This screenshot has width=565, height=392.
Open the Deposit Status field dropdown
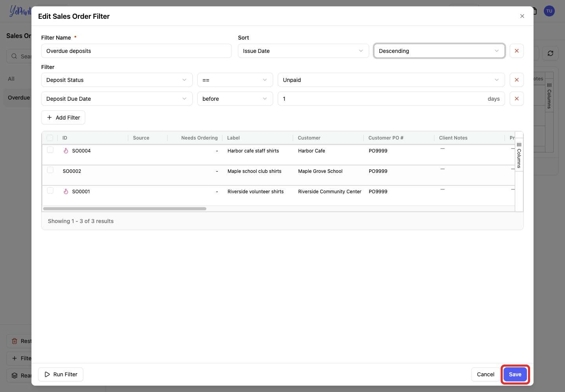click(117, 80)
